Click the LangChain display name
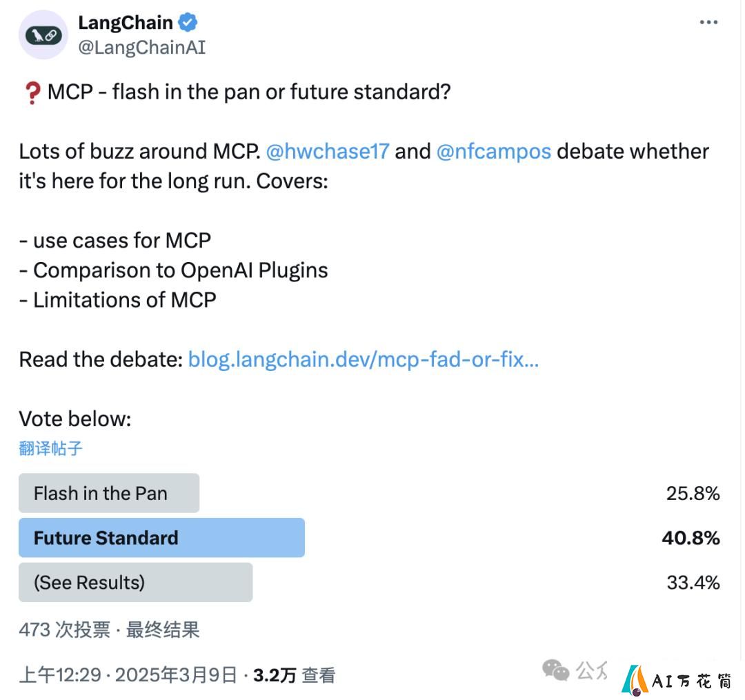Screen dimensions: 745x700 coord(126,22)
